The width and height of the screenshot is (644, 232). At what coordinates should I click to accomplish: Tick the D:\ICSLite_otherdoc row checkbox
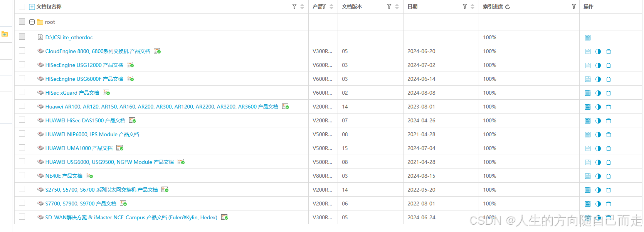(x=22, y=37)
